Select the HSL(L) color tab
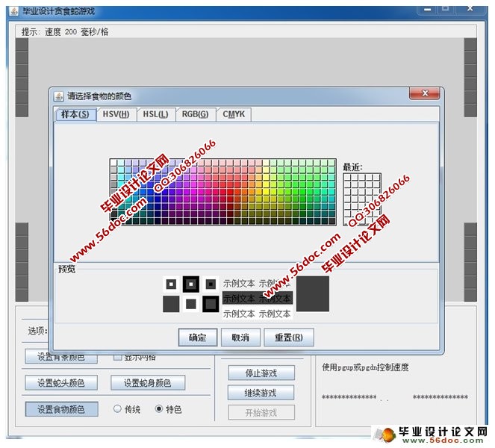This screenshot has height=448, width=495. pos(157,114)
